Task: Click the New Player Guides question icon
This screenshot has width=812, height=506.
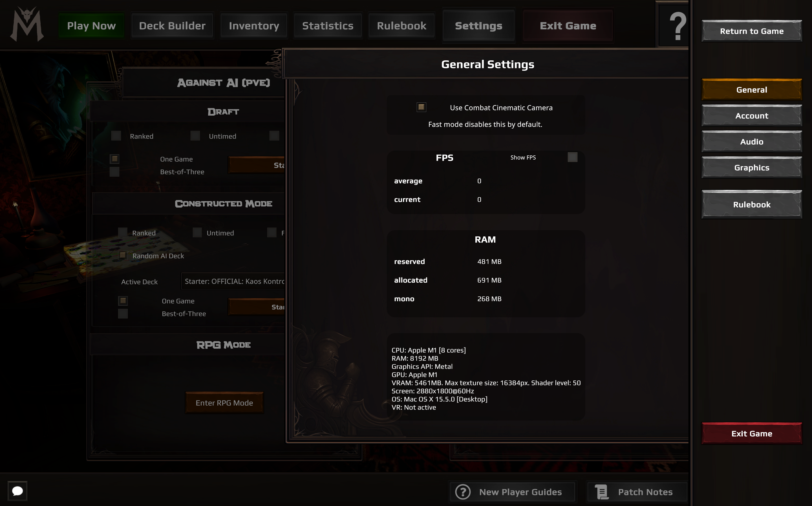Action: [463, 492]
